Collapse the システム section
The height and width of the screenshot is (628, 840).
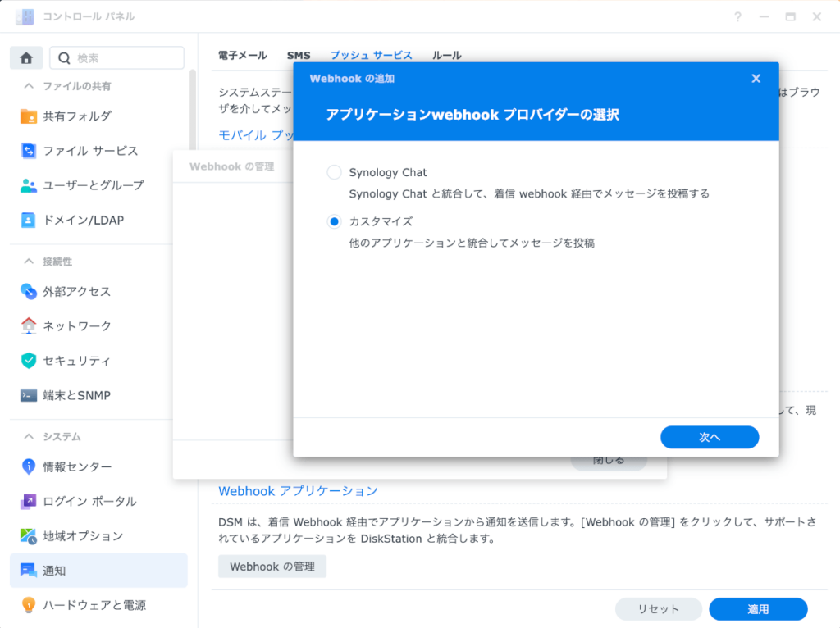[29, 436]
